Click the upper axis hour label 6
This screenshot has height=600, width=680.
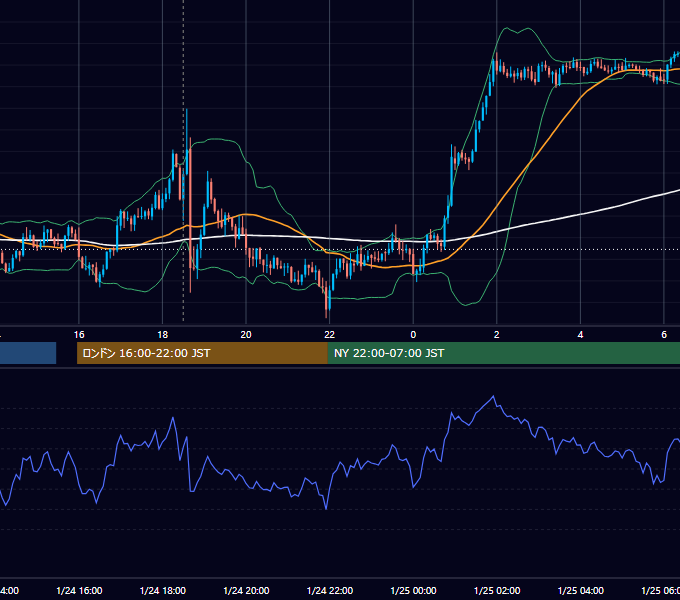tap(664, 335)
